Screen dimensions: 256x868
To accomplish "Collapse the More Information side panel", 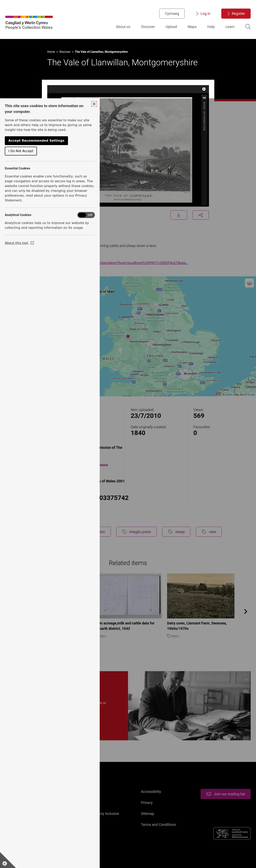I will (204, 98).
